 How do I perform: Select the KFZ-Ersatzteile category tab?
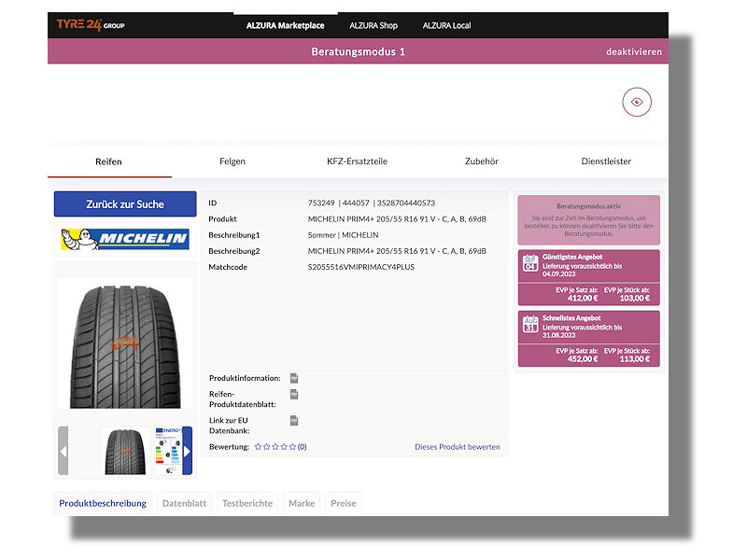(x=358, y=161)
